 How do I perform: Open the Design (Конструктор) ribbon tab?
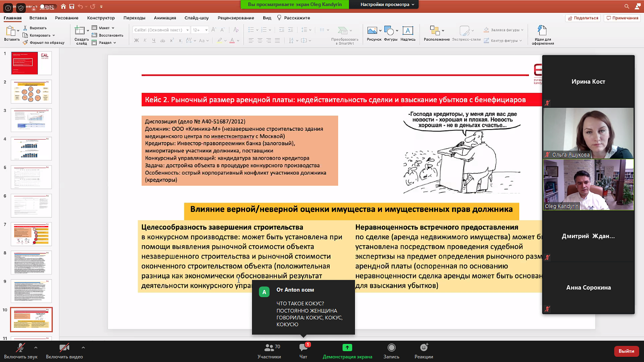(x=101, y=18)
